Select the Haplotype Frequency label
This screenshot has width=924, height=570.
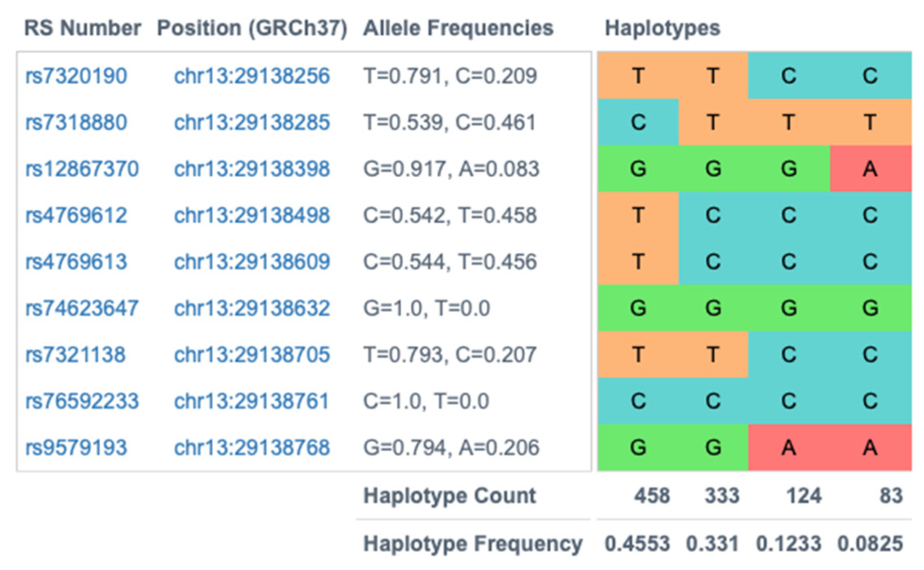tap(473, 544)
